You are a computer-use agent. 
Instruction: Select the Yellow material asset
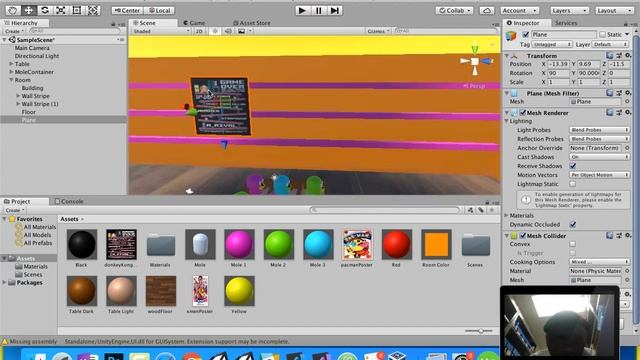point(239,291)
